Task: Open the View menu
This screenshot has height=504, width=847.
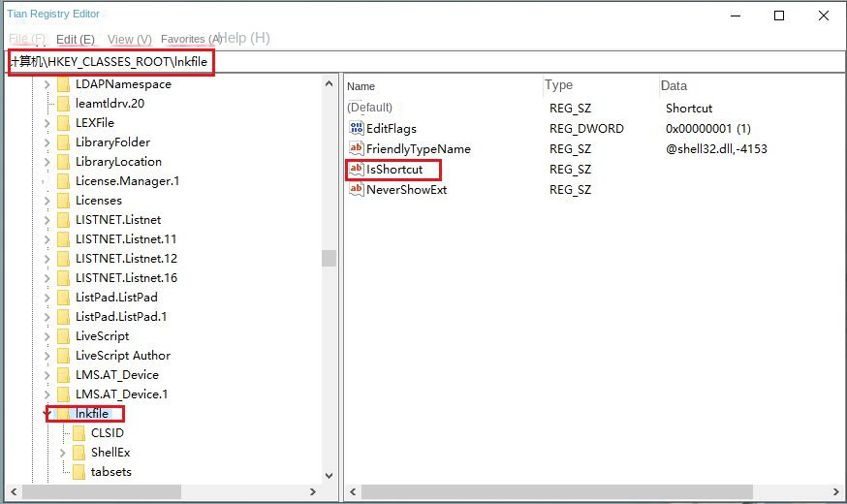Action: point(129,39)
